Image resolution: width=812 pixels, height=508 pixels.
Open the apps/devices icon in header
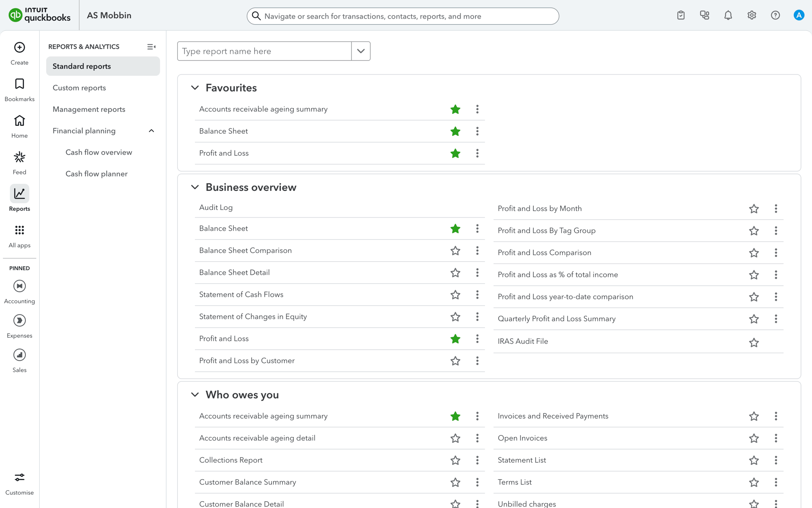[x=705, y=15]
